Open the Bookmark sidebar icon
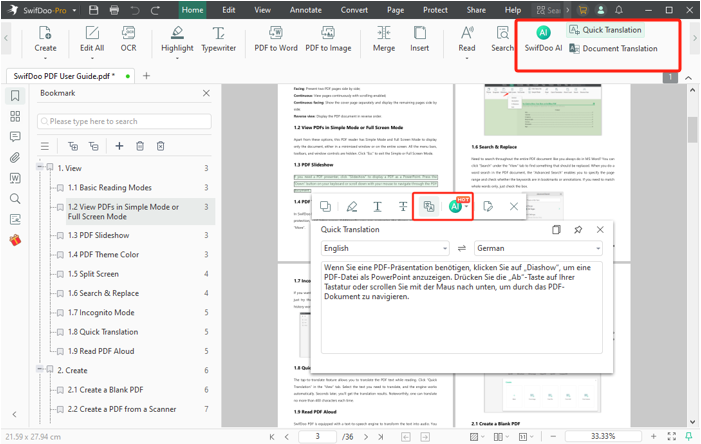Screen dimensions: 701x444 click(x=15, y=95)
